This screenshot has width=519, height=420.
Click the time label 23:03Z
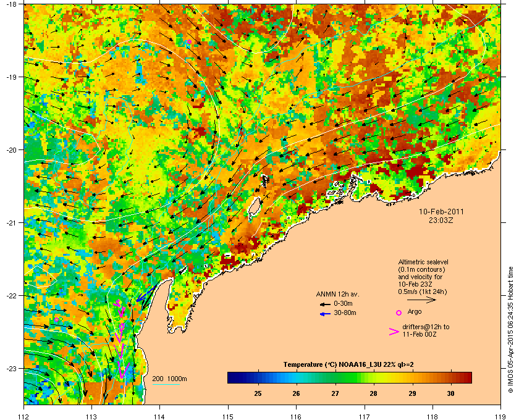tap(441, 220)
